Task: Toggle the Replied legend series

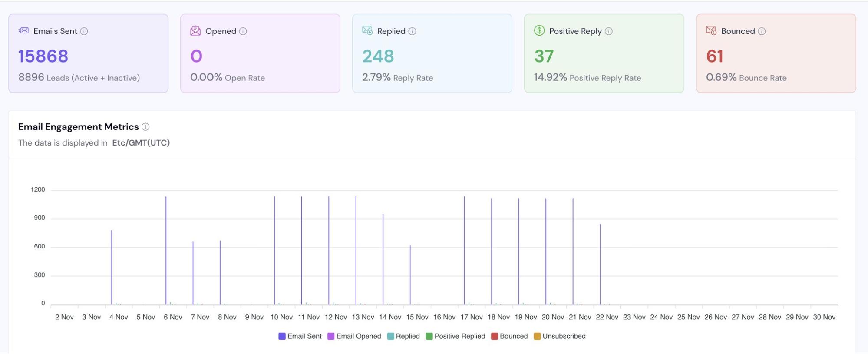Action: [403, 336]
